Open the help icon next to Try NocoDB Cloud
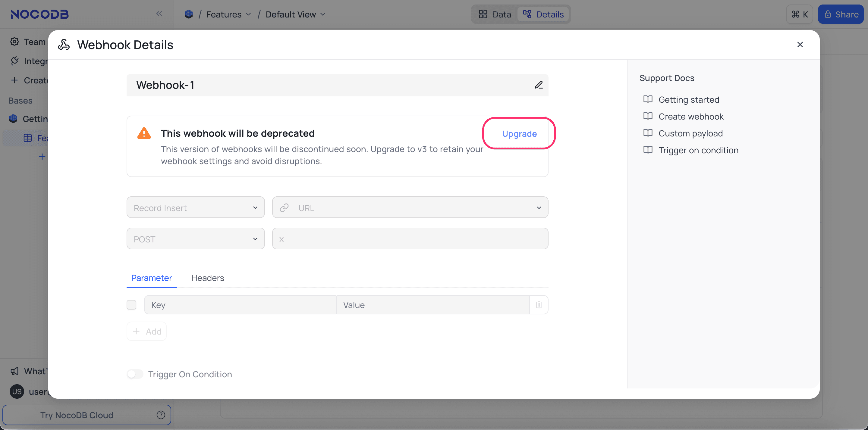The image size is (868, 430). tap(161, 415)
